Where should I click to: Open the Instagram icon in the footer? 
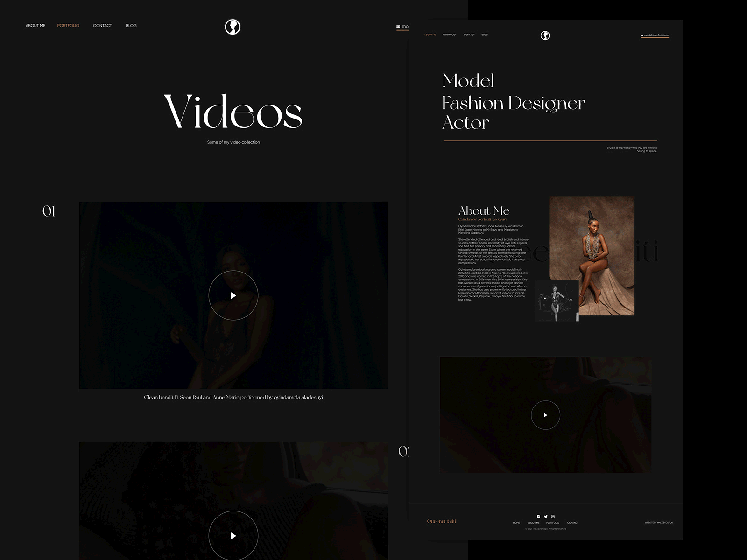click(553, 516)
